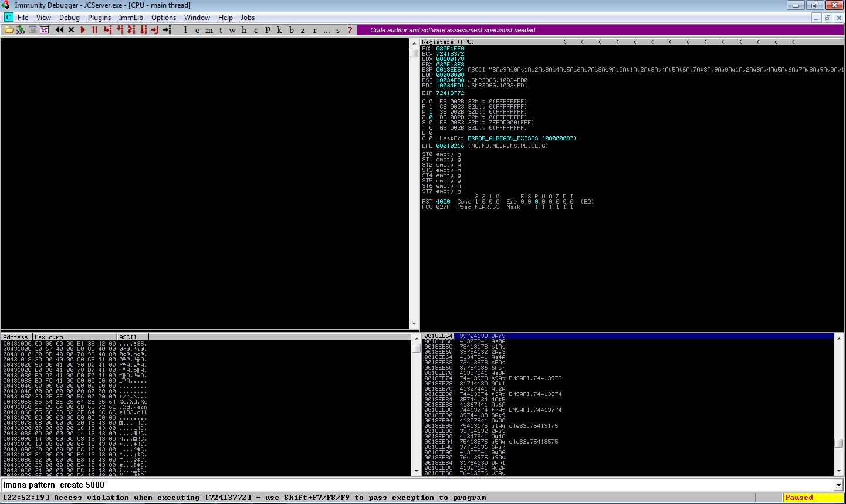The height and width of the screenshot is (504, 846).
Task: Open the File menu
Action: pyautogui.click(x=23, y=18)
